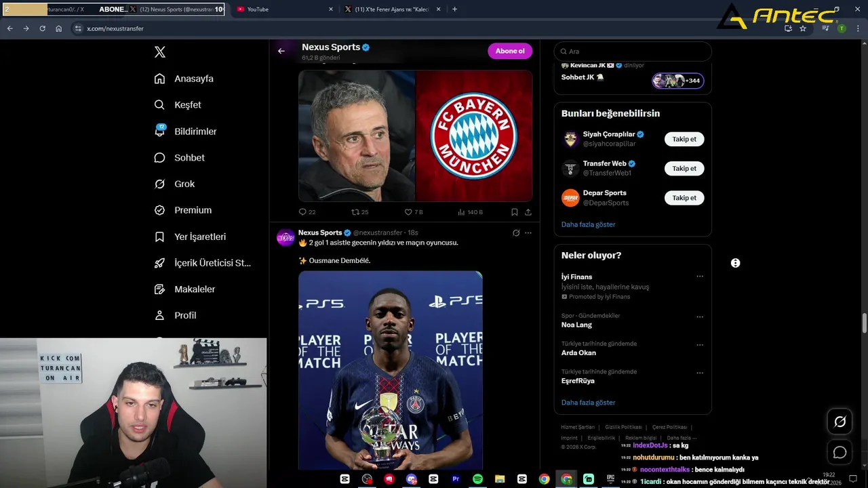Viewport: 868px width, 488px height.
Task: Click the Abone ol subscribe button
Action: coord(510,51)
